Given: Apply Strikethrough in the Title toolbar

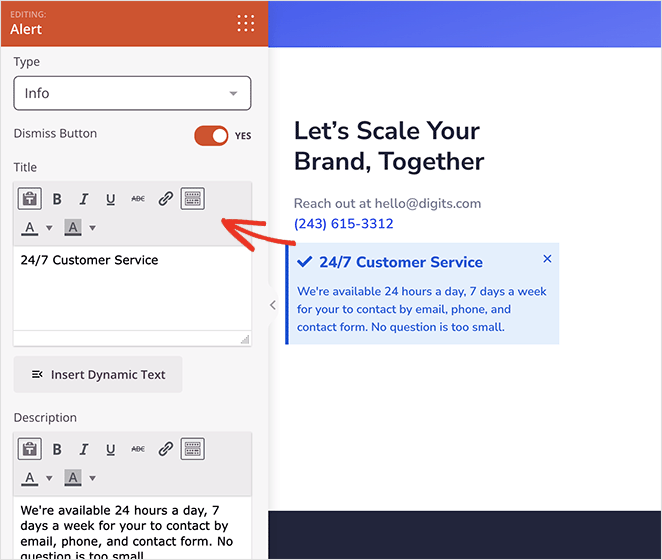Looking at the screenshot, I should tap(138, 199).
